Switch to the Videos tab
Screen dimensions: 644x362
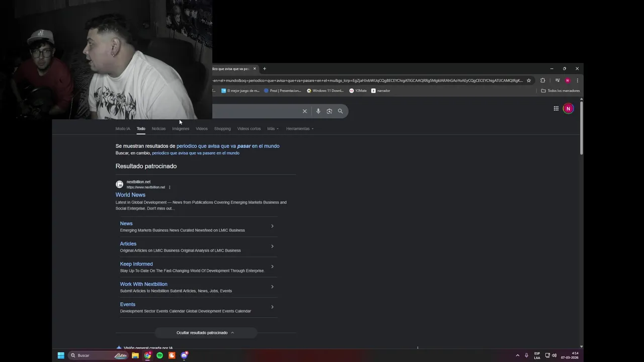coord(202,129)
